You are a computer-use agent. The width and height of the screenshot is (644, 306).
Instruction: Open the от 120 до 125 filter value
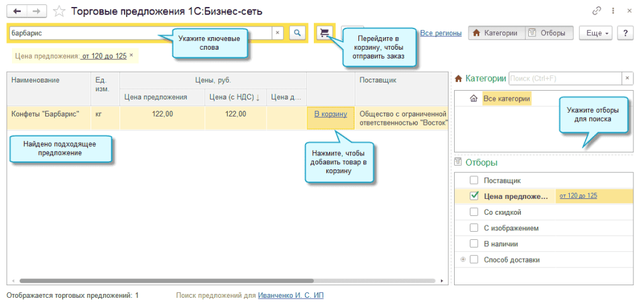(579, 196)
